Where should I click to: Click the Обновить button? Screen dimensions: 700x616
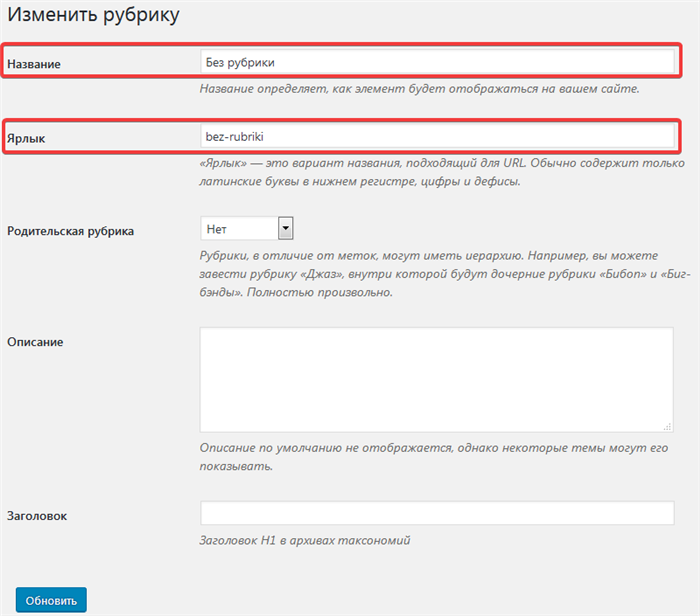51,600
